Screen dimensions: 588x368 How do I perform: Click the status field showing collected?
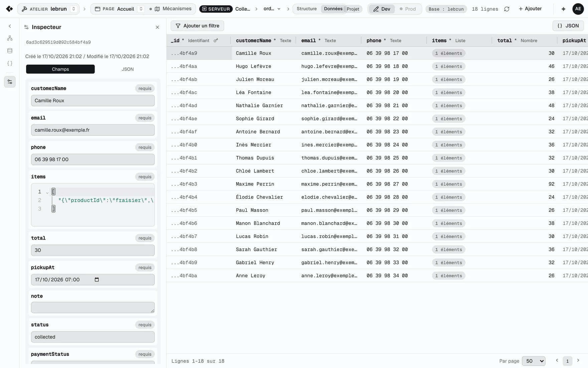click(93, 337)
